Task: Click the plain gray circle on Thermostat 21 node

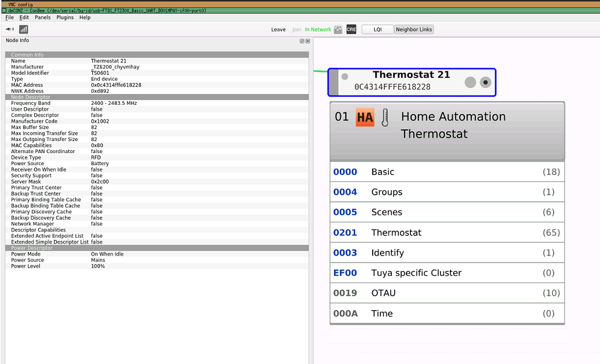Action: tap(470, 82)
